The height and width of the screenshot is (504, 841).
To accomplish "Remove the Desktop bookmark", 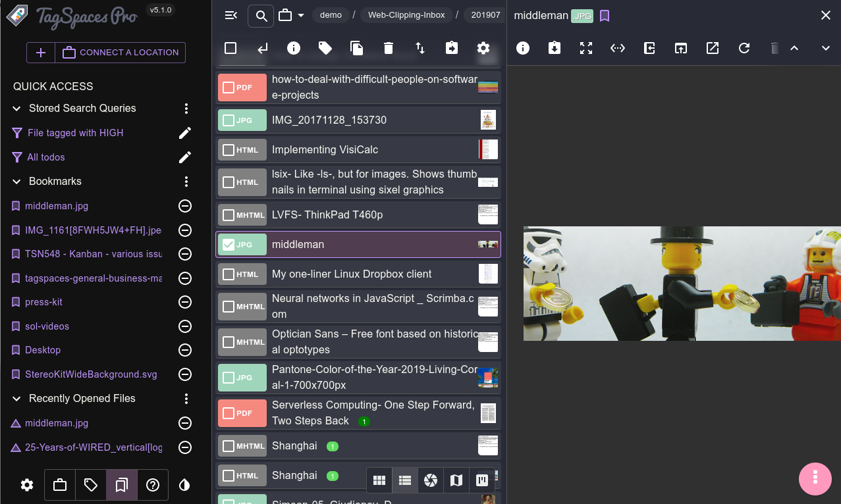I will click(x=185, y=350).
